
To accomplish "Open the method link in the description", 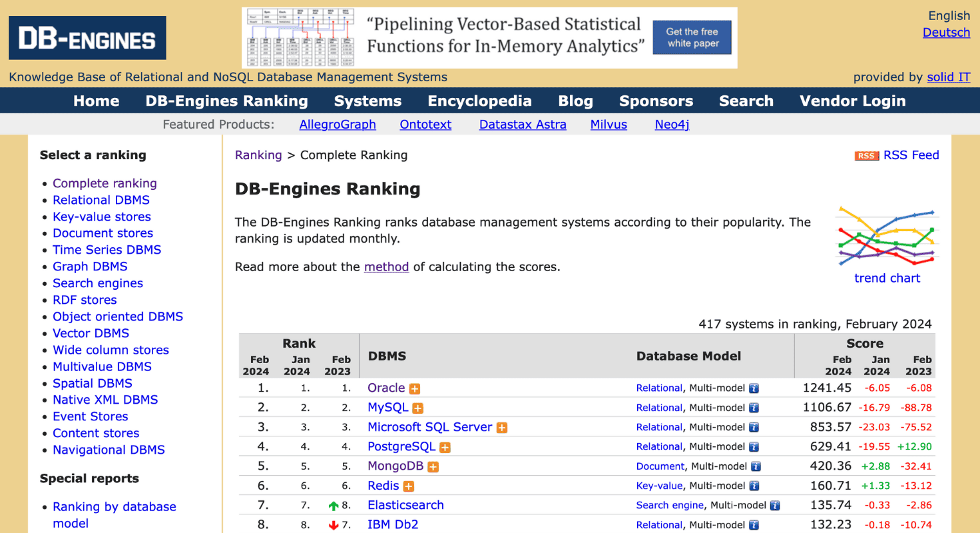I will coord(386,266).
